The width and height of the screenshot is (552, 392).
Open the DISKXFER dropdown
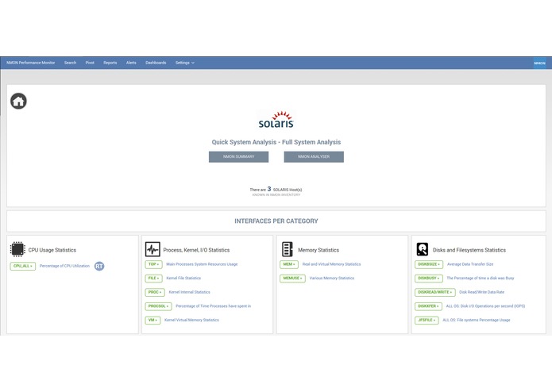pos(428,306)
